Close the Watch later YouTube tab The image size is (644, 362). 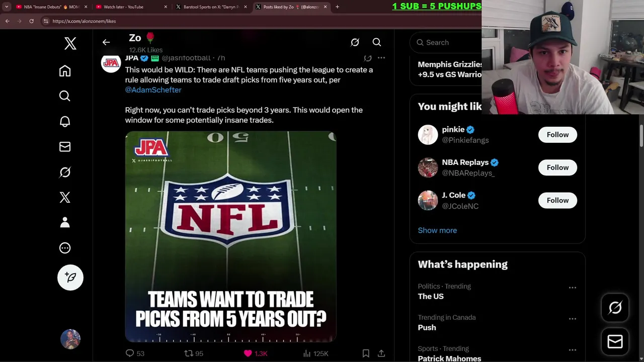[x=166, y=7]
